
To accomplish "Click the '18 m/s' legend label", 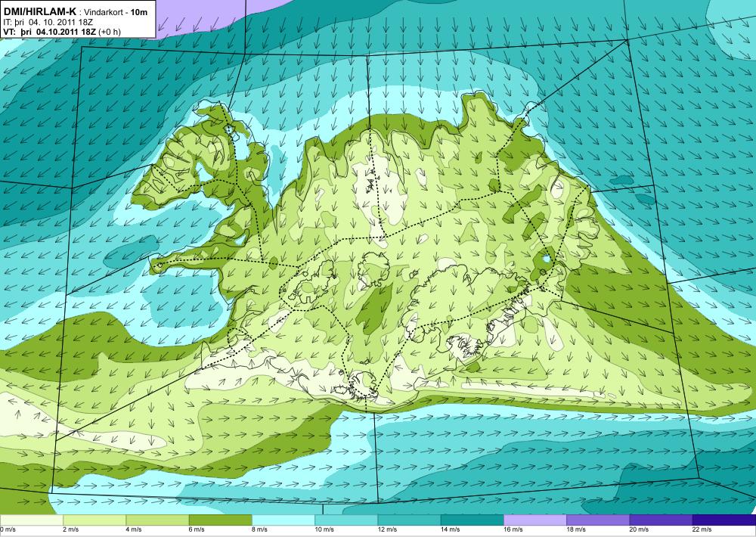I will (576, 529).
